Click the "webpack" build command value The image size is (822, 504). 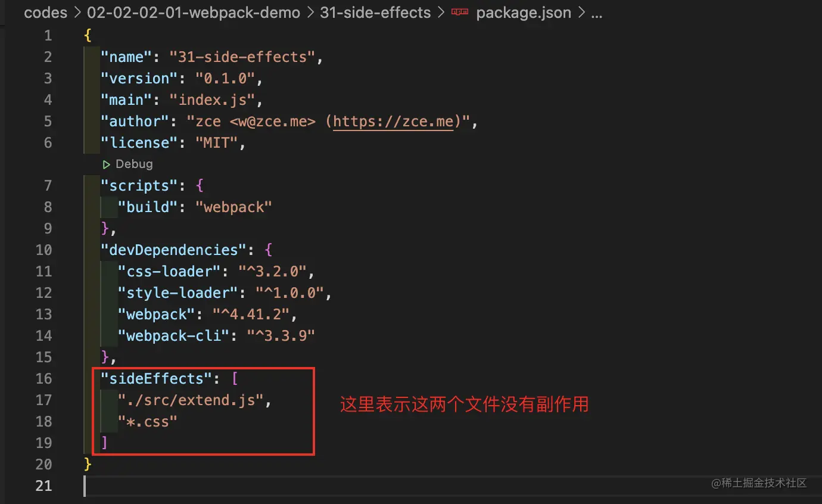pyautogui.click(x=233, y=207)
